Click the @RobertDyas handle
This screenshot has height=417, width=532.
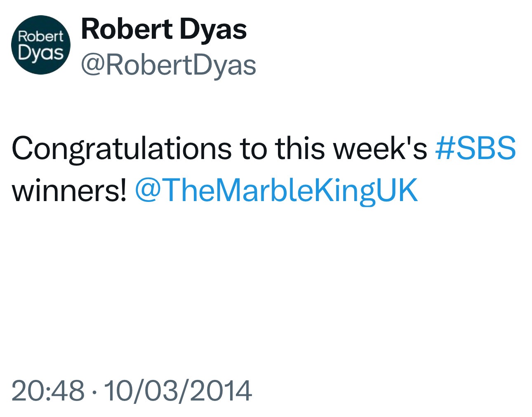(168, 65)
